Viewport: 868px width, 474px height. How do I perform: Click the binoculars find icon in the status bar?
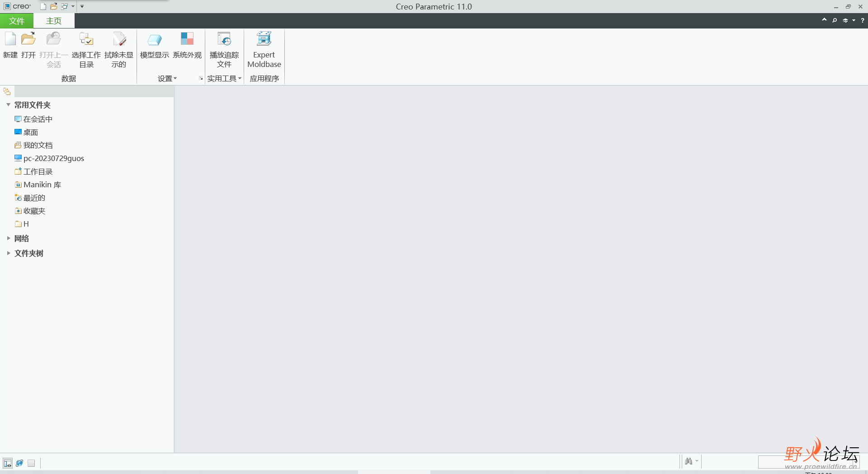point(689,461)
